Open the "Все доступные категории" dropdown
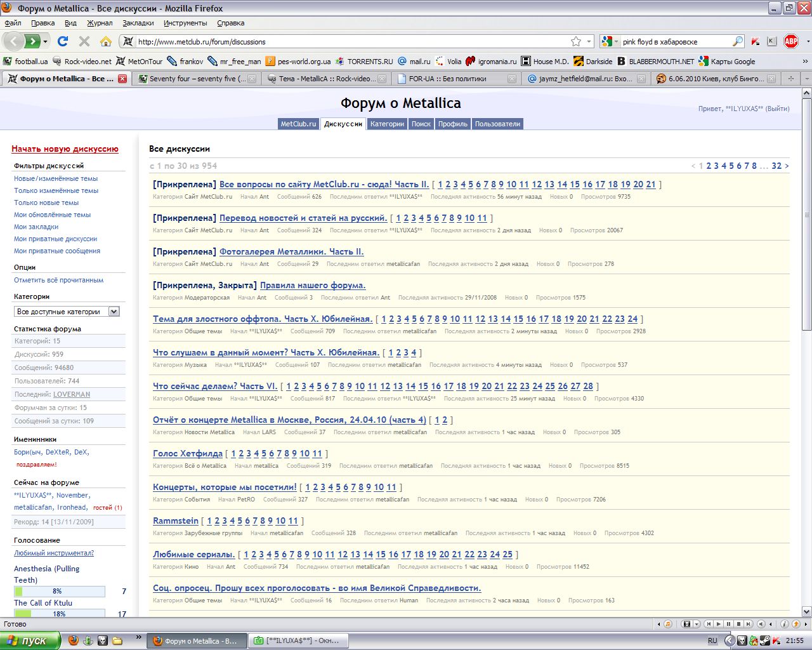Viewport: 812px width, 650px height. click(67, 312)
